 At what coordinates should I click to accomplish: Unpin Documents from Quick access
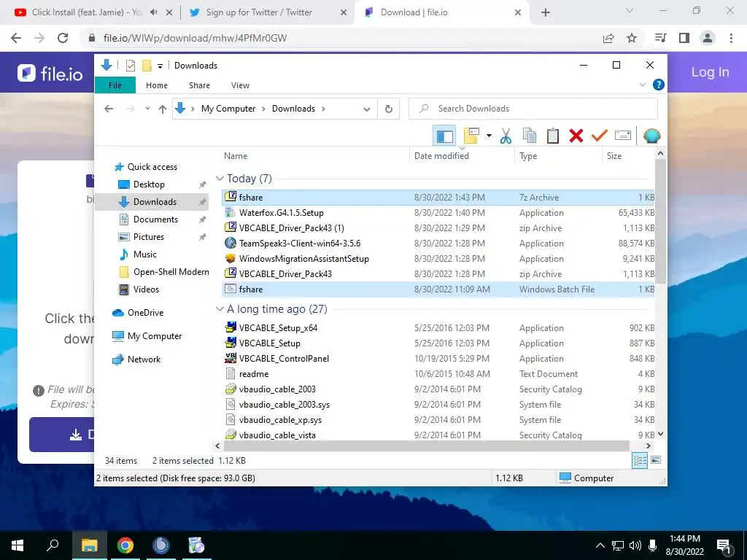click(x=203, y=219)
